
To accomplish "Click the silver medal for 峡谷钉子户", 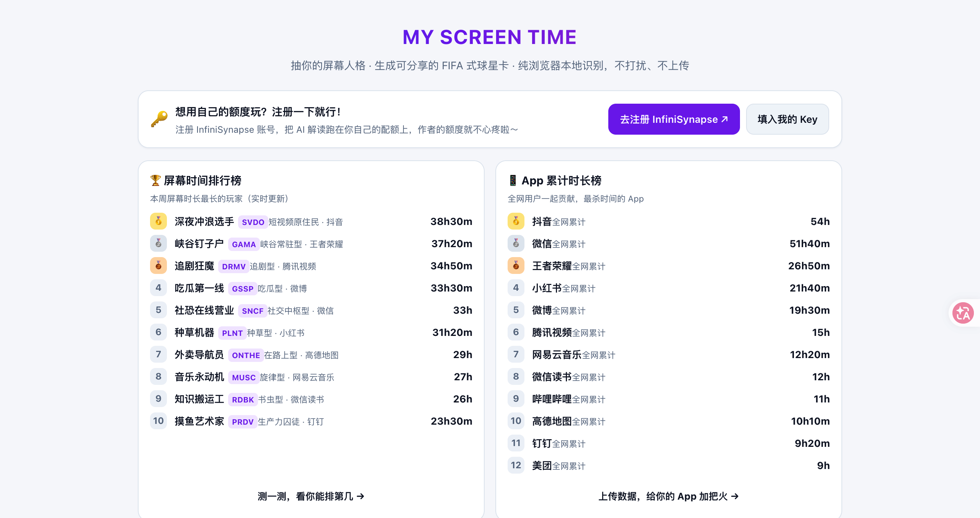I will (158, 243).
